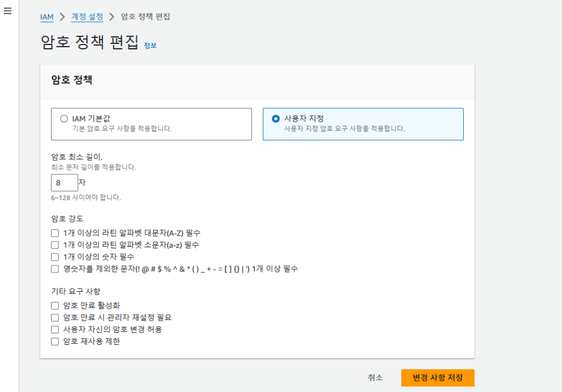Click the 암호 정책 panel heading
Viewport: 562px width, 392px height.
click(72, 80)
